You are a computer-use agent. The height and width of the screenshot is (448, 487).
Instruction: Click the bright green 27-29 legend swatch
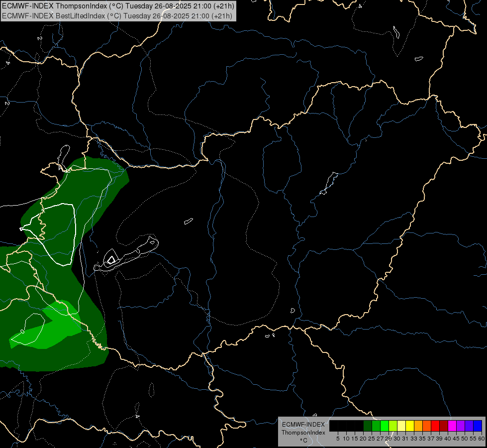click(385, 426)
